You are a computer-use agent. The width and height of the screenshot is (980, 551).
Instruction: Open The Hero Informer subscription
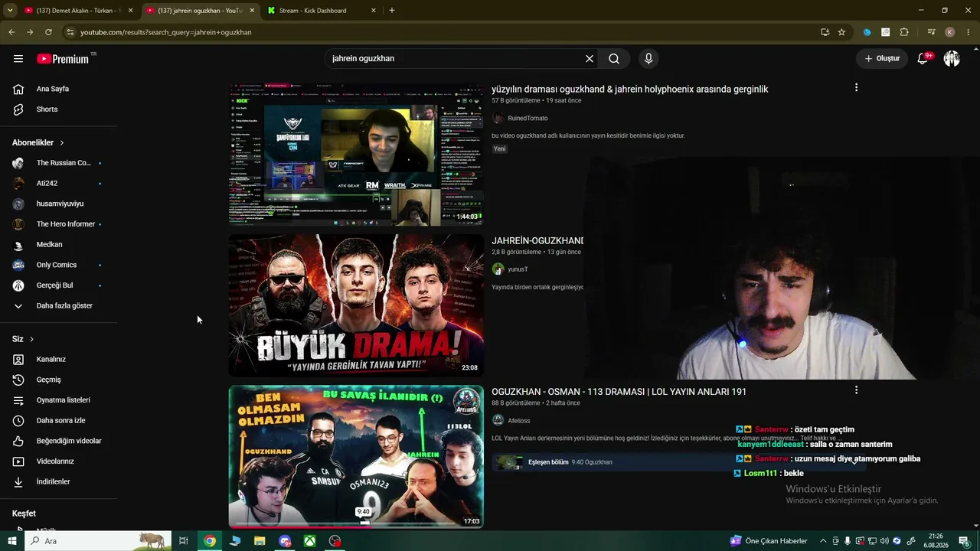click(59, 224)
